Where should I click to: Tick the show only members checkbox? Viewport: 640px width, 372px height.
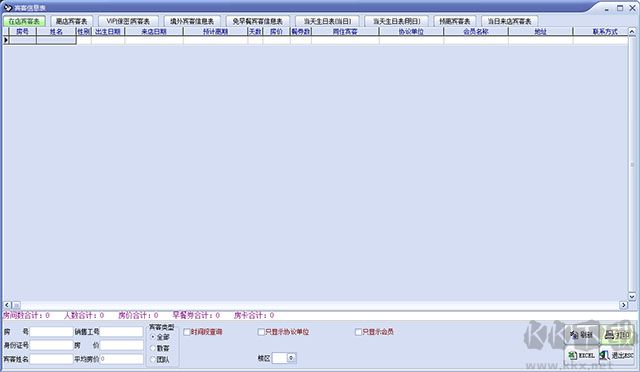tap(358, 332)
